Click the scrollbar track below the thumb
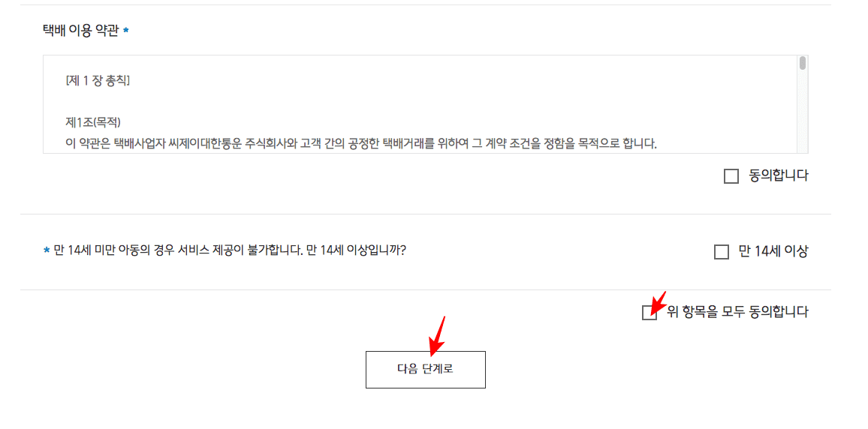The width and height of the screenshot is (868, 429). click(803, 110)
